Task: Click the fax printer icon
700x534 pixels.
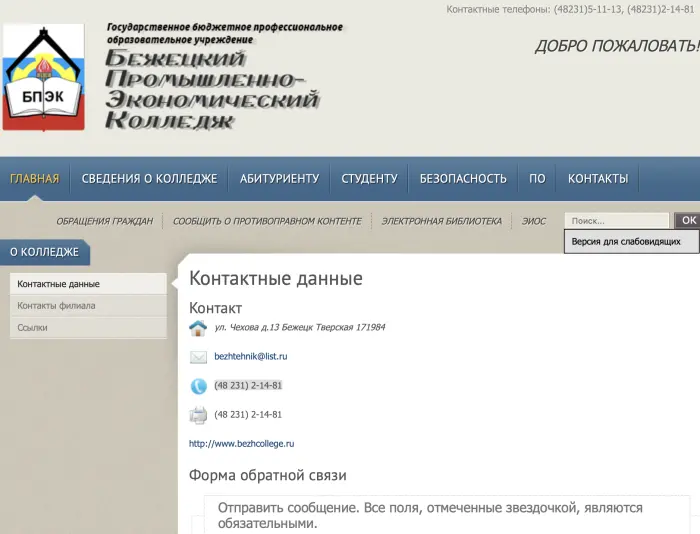Action: pos(198,415)
